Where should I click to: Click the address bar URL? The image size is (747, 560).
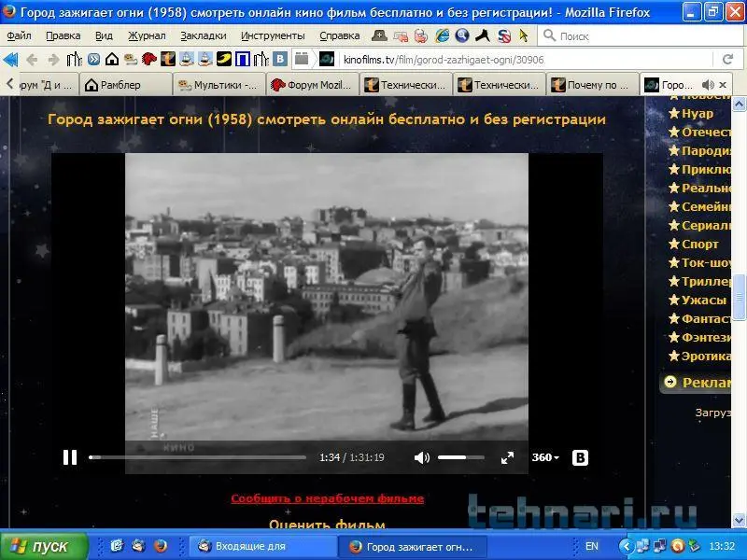(x=444, y=59)
